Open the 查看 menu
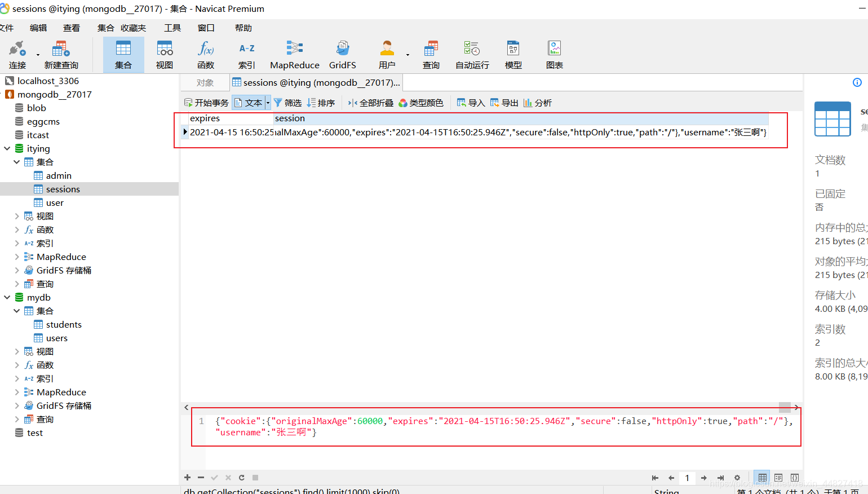Screen dimensions: 868x494 click(72, 28)
